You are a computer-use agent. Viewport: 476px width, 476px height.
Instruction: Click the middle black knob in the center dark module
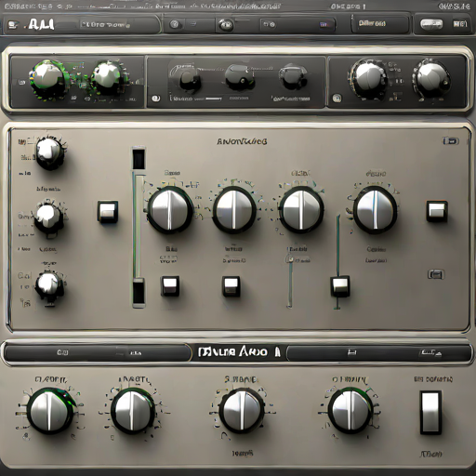coord(239,76)
